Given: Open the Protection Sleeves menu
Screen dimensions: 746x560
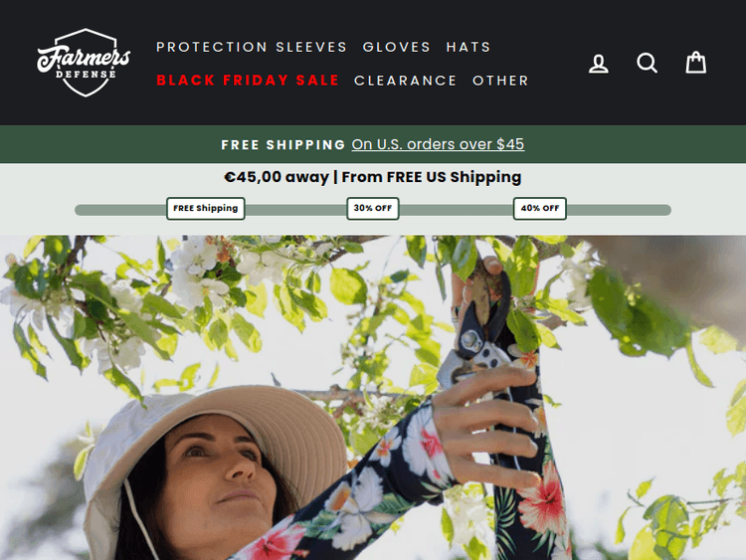Looking at the screenshot, I should [x=252, y=47].
